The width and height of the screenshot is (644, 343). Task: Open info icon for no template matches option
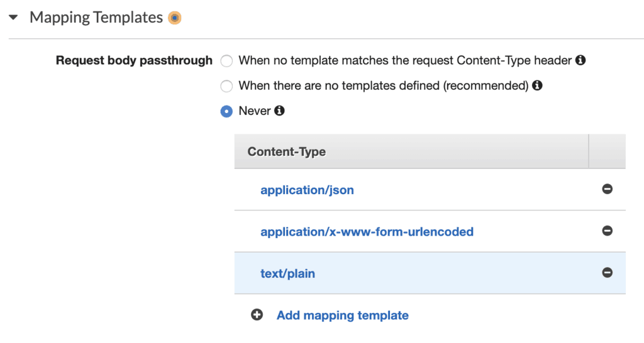[580, 60]
